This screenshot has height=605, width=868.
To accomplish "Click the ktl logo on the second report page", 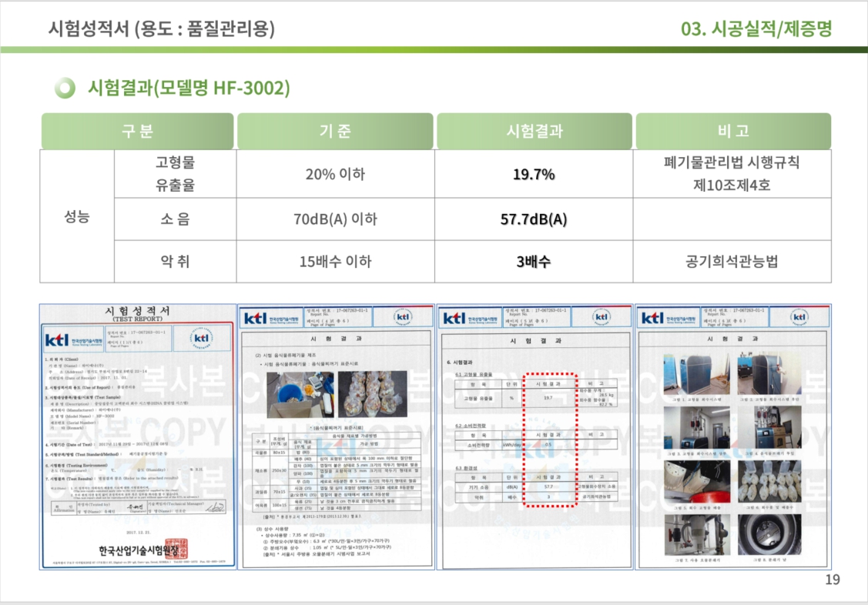I will coord(256,318).
